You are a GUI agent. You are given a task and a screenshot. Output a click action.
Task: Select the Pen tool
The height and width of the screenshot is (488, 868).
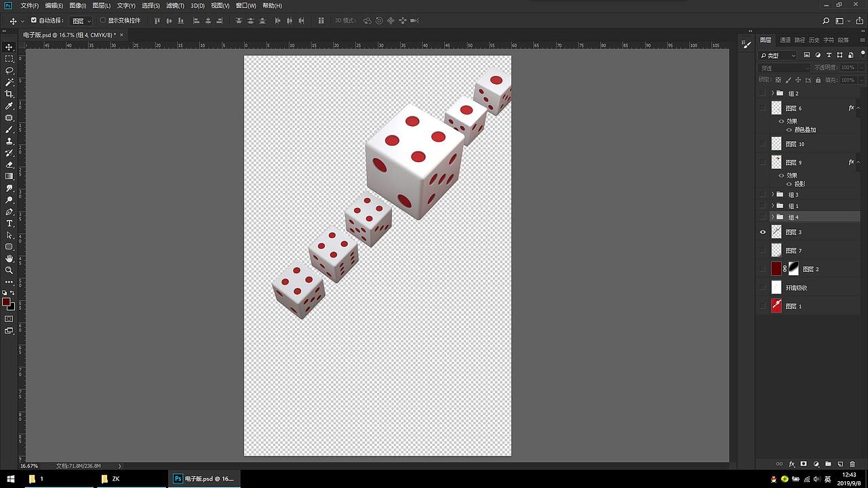(9, 211)
